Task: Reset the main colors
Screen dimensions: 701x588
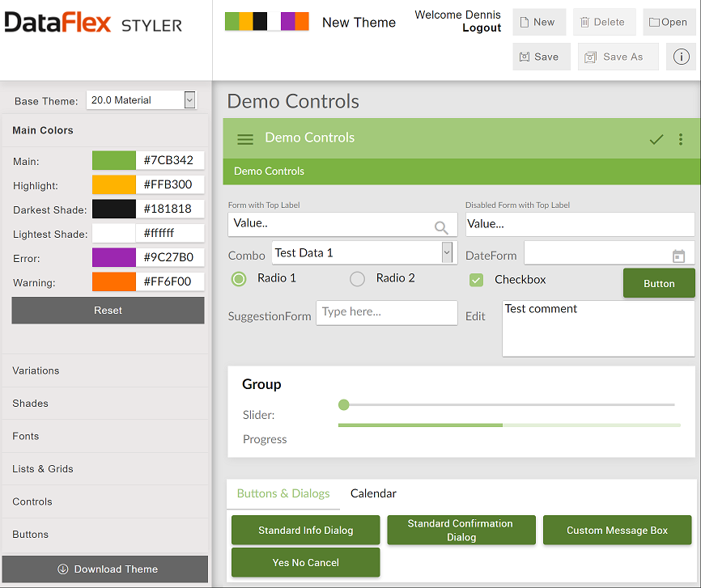Action: click(x=108, y=310)
